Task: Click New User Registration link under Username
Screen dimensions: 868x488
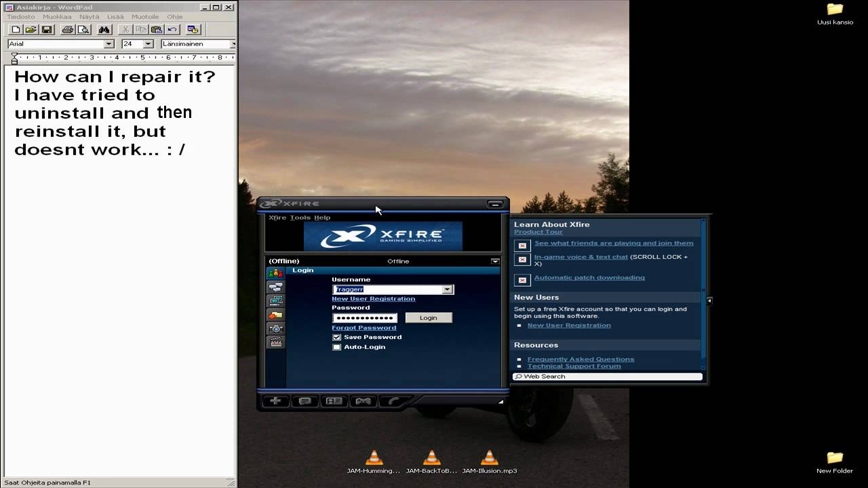Action: 374,299
